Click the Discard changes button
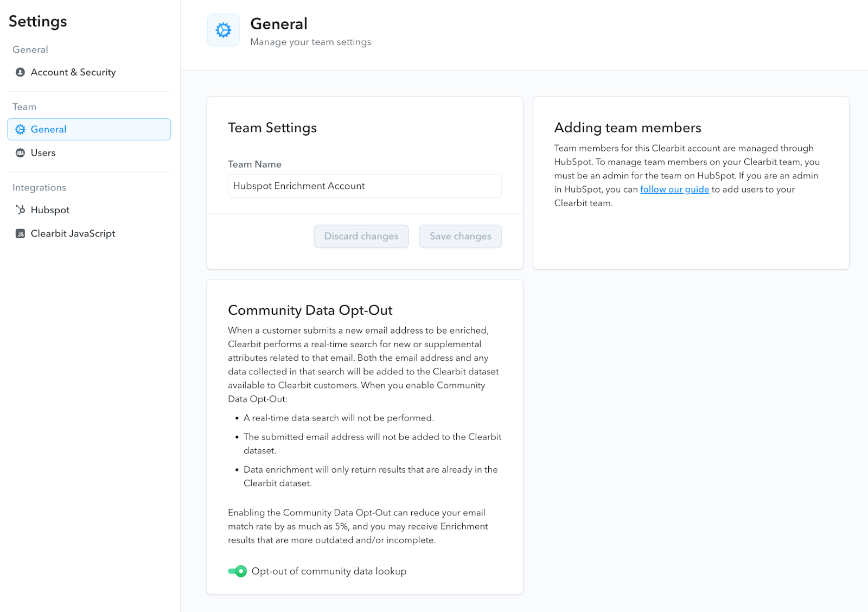The image size is (868, 612). coord(361,237)
